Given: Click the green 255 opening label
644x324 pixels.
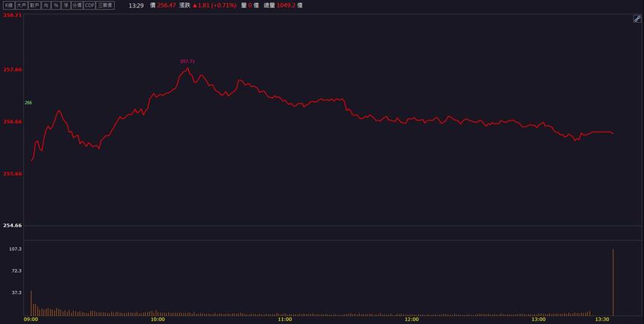Looking at the screenshot, I should (28, 103).
